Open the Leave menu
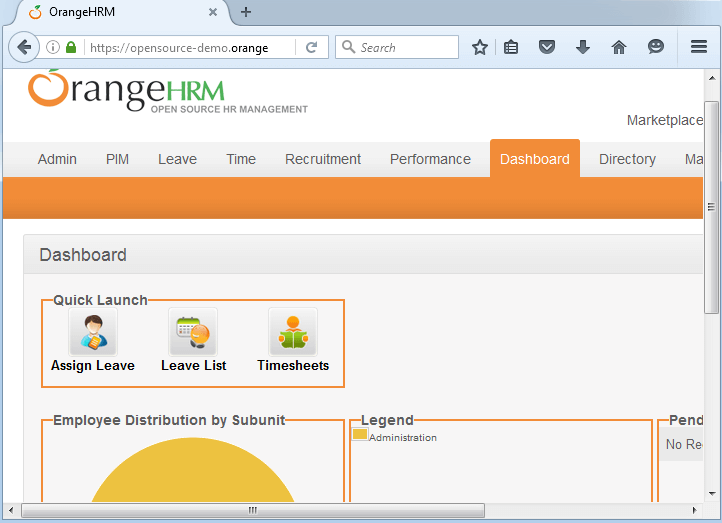This screenshot has width=722, height=523. (x=177, y=159)
